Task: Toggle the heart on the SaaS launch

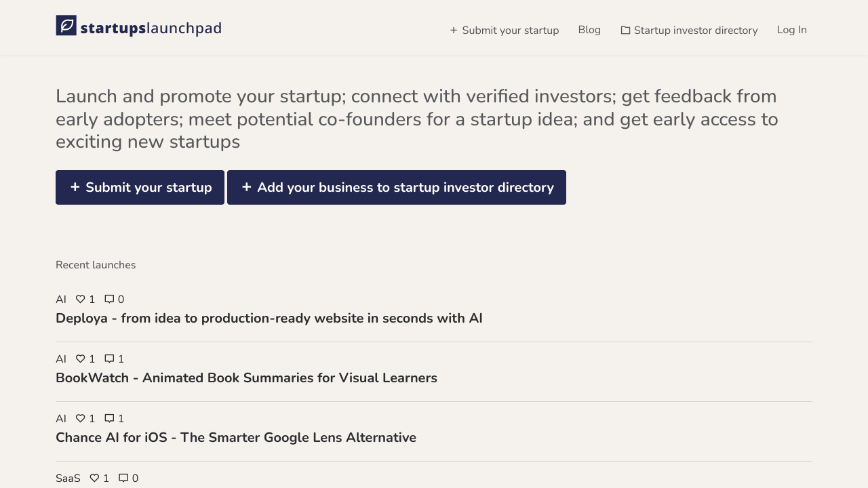Action: point(94,478)
